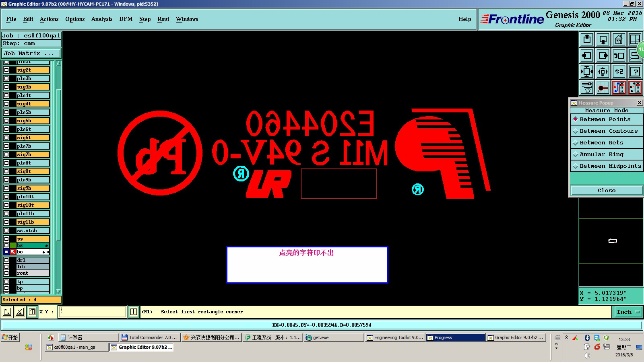Open the Help menu
This screenshot has height=362, width=644.
tap(465, 19)
